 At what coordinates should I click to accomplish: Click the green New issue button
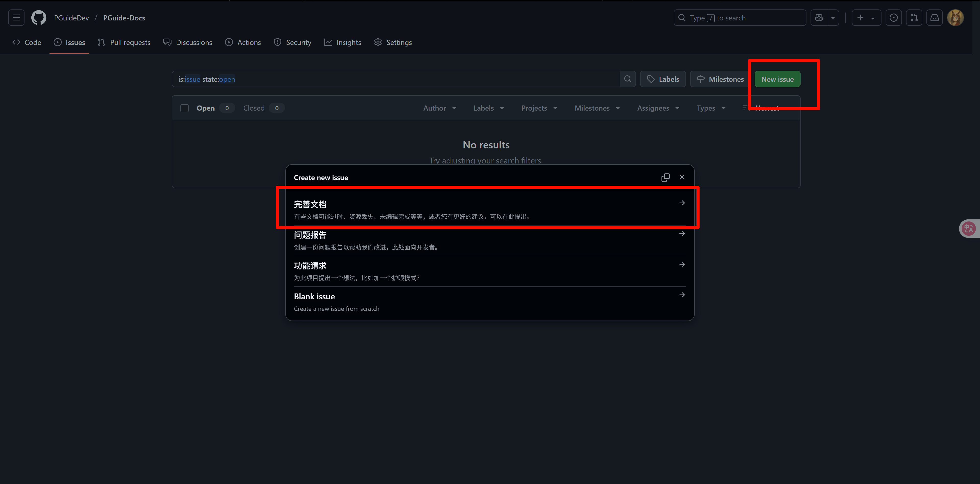tap(777, 79)
